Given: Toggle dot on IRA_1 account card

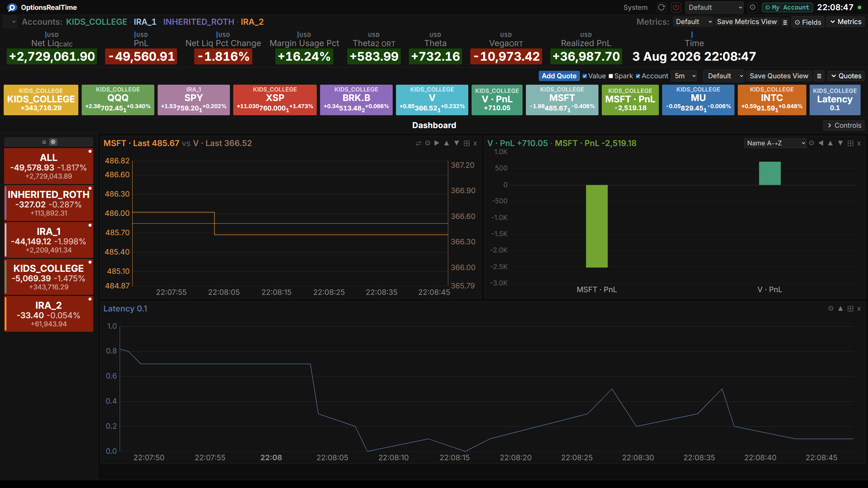Looking at the screenshot, I should [90, 225].
